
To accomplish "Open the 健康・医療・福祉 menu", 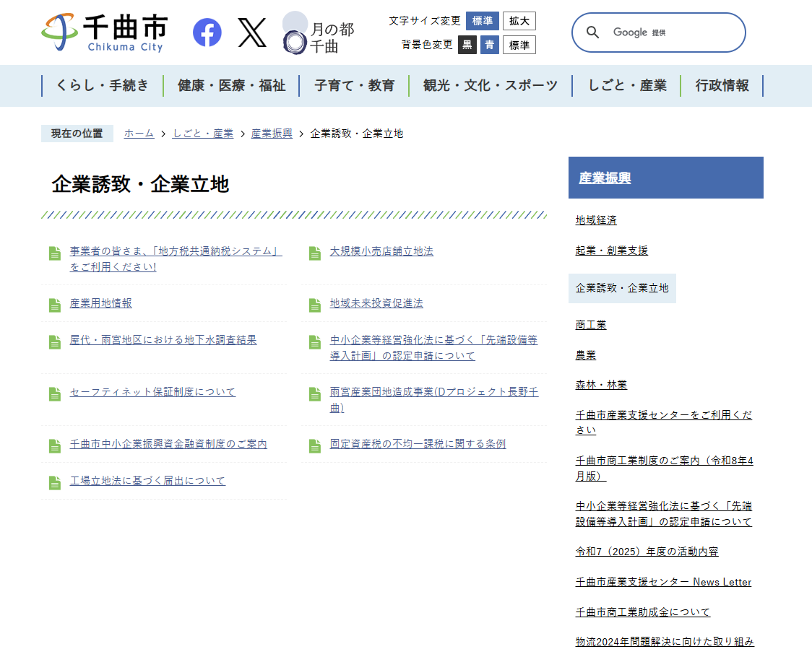I will click(231, 85).
